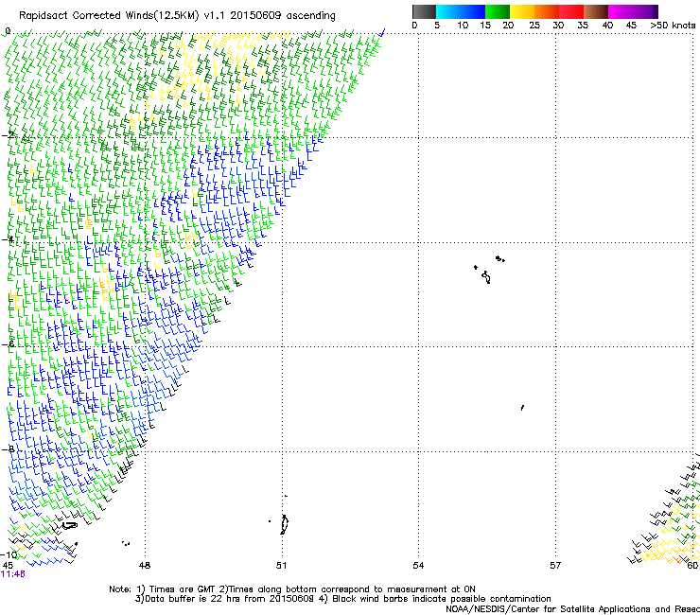
Task: Click the latitude label -8
Action: click(8, 448)
